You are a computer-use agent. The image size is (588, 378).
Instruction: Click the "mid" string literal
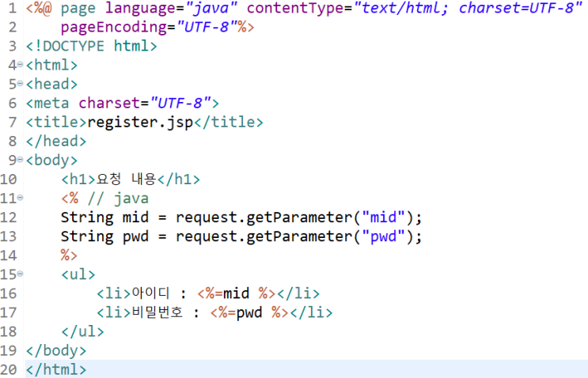click(383, 217)
